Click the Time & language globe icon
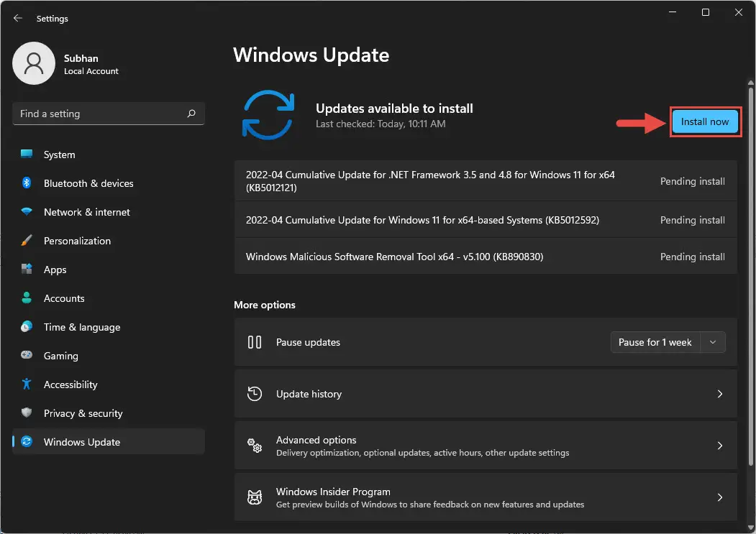Viewport: 756px width, 534px height. tap(27, 327)
